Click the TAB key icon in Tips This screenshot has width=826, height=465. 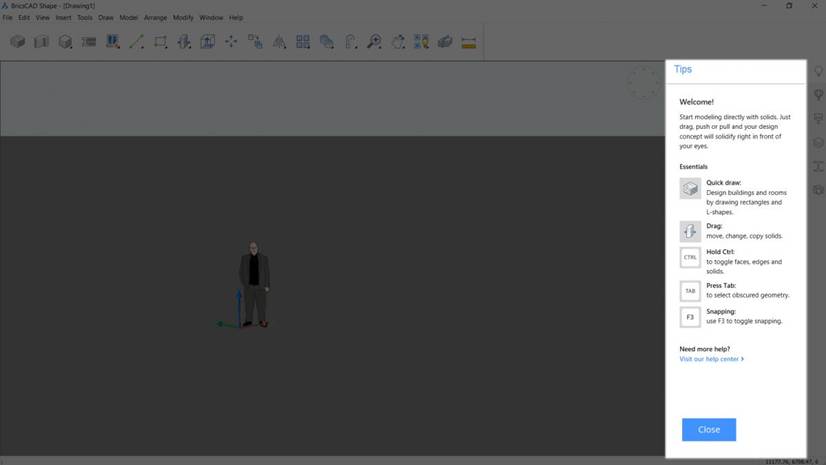690,291
